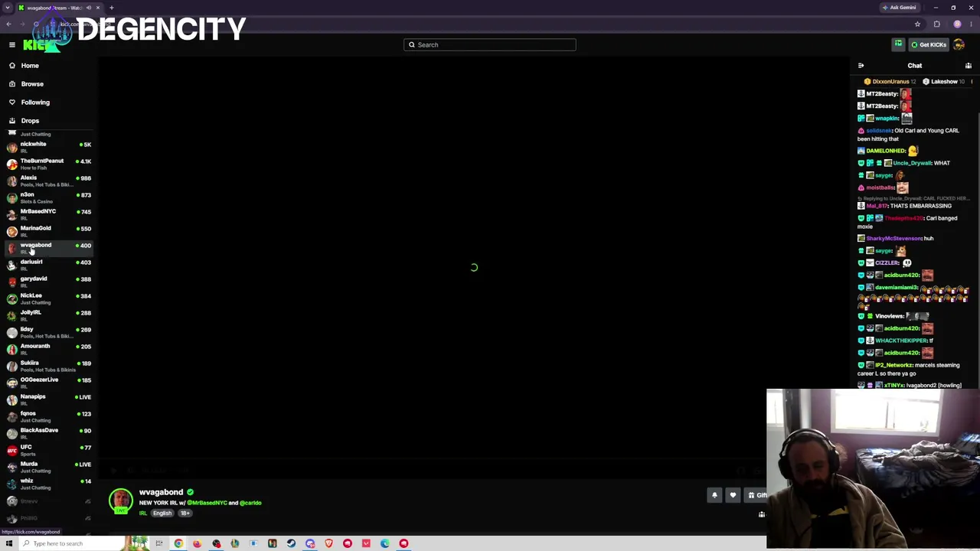Click the @MrBasedNYC mention in stream title

[x=207, y=503]
